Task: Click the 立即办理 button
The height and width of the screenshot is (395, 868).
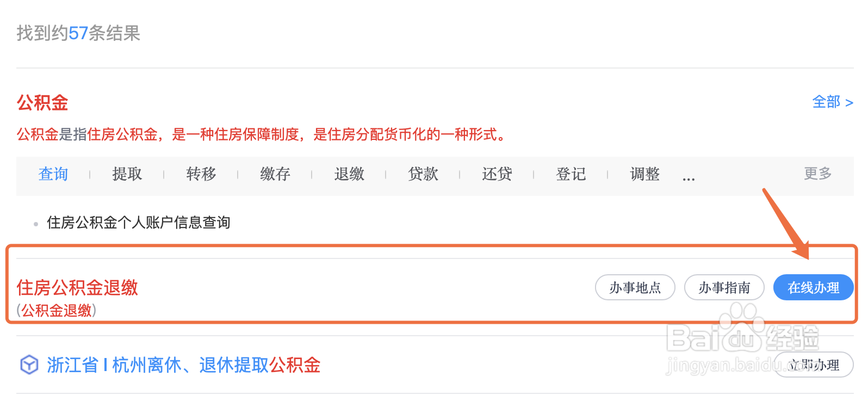Action: (x=814, y=365)
